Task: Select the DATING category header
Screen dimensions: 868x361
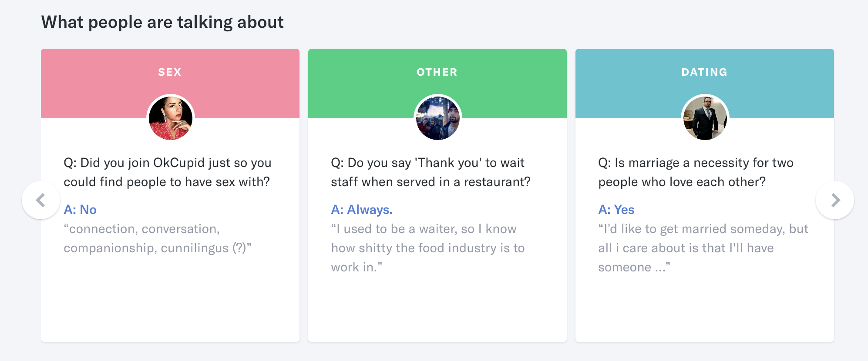Action: 704,72
